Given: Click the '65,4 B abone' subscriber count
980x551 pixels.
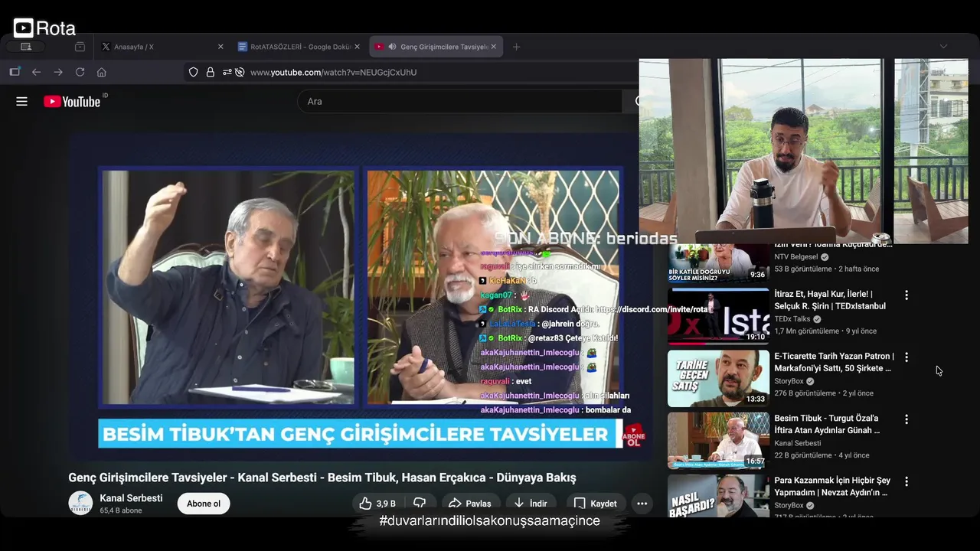Looking at the screenshot, I should (x=121, y=510).
